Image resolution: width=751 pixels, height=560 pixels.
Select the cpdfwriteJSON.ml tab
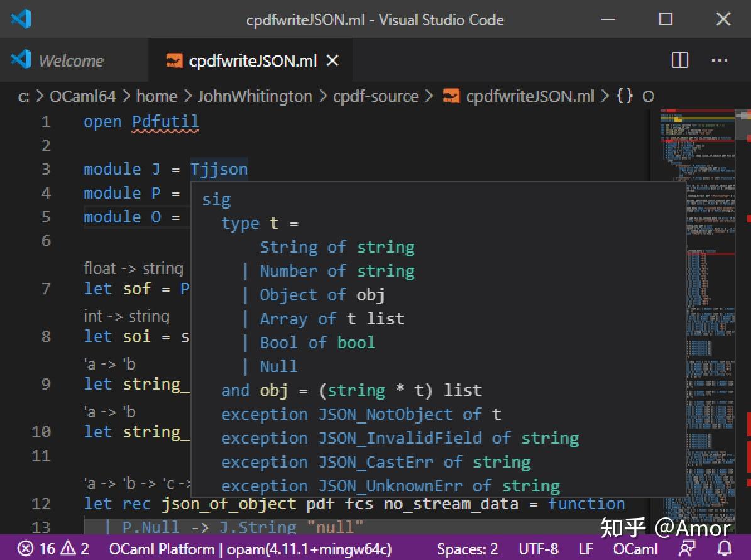coord(251,60)
